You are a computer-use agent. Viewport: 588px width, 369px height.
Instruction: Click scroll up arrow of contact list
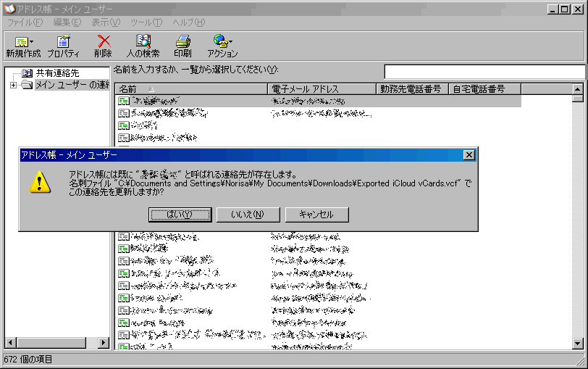pos(578,89)
